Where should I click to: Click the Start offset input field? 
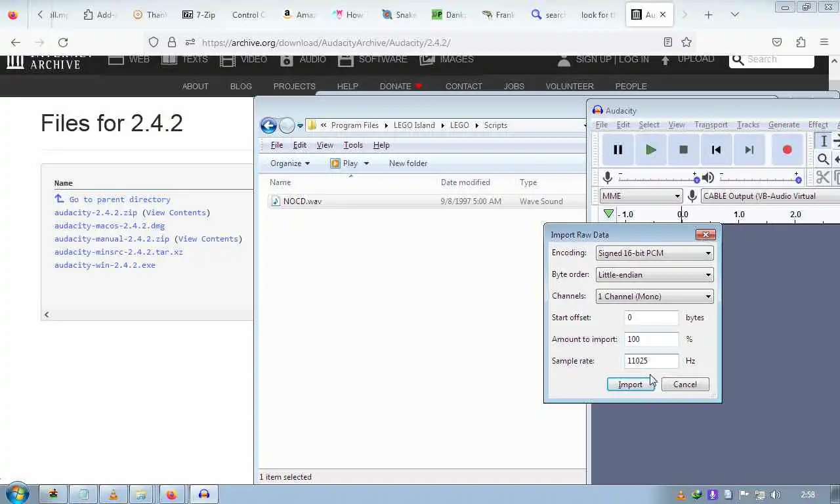[x=651, y=317]
